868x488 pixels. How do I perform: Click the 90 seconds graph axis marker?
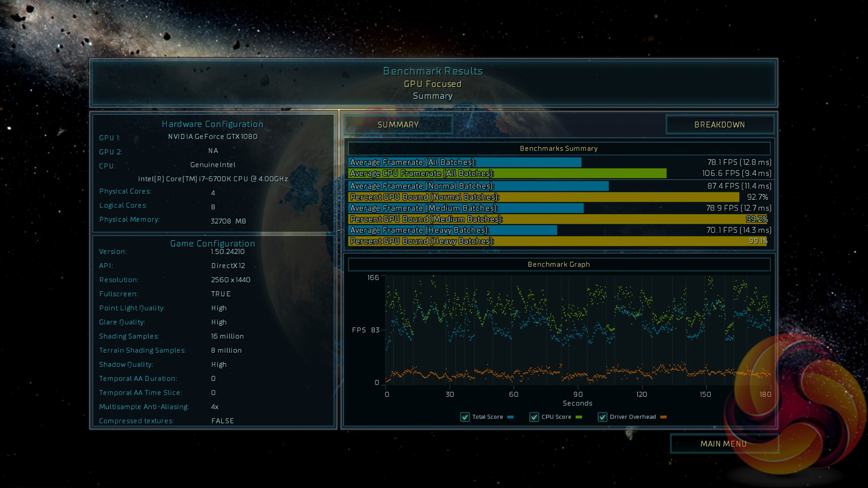[x=578, y=394]
